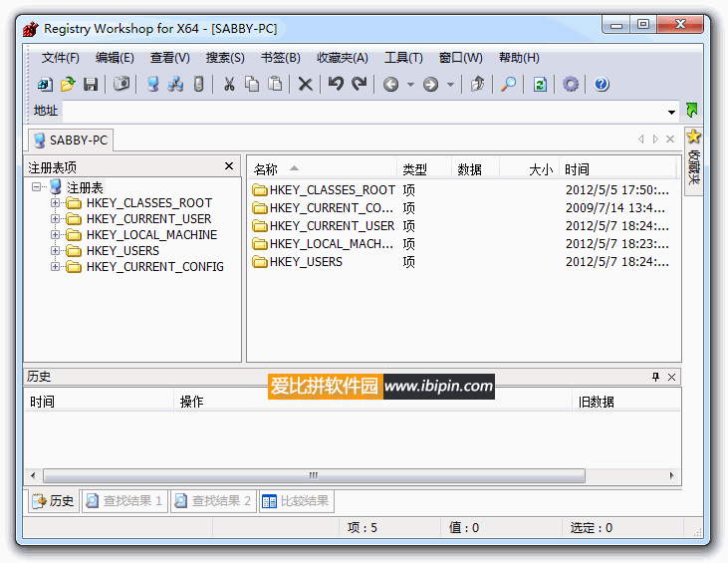This screenshot has height=563, width=728.
Task: Click the local registry computer icon
Action: [152, 84]
